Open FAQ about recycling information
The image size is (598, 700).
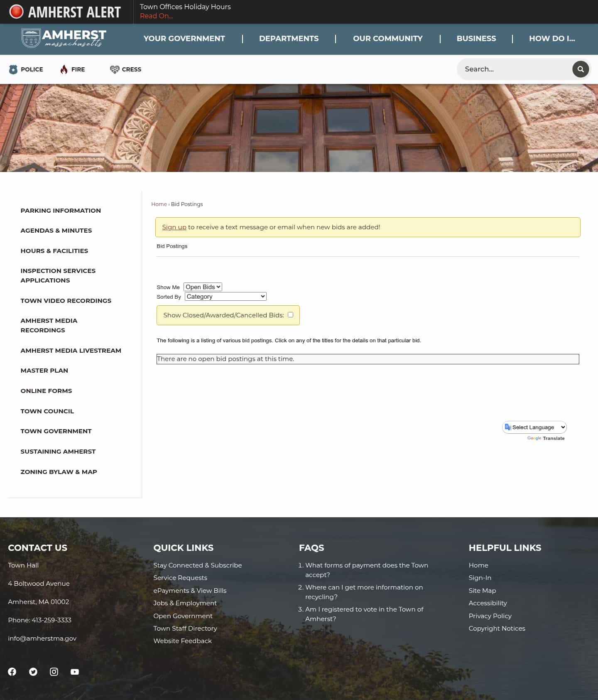point(364,592)
